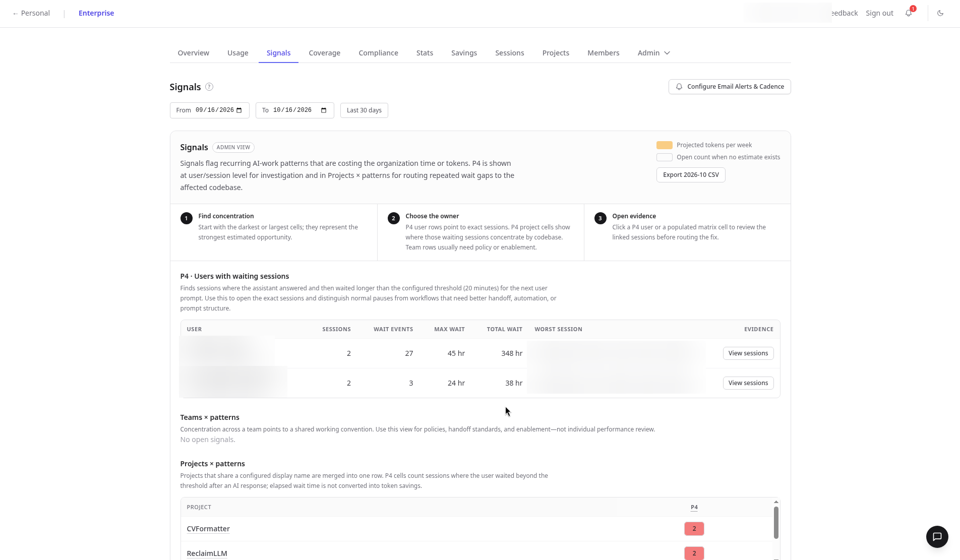Open the Stats tab
The width and height of the screenshot is (960, 560).
click(x=425, y=53)
